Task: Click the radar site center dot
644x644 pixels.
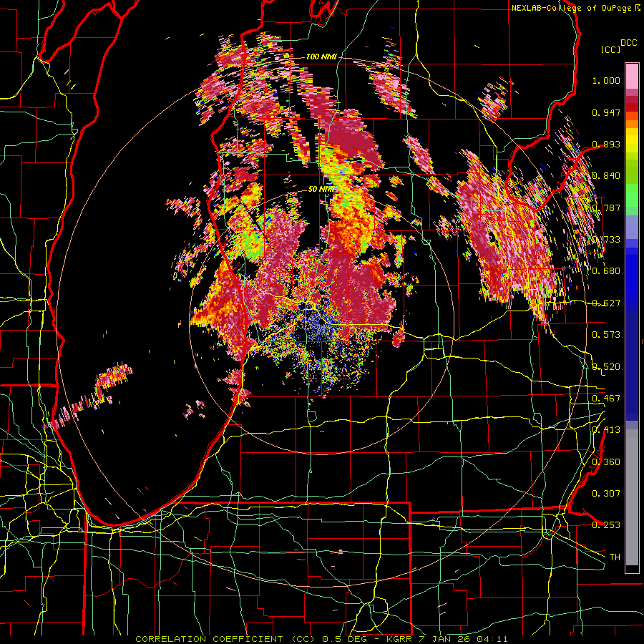Action: click(x=321, y=323)
